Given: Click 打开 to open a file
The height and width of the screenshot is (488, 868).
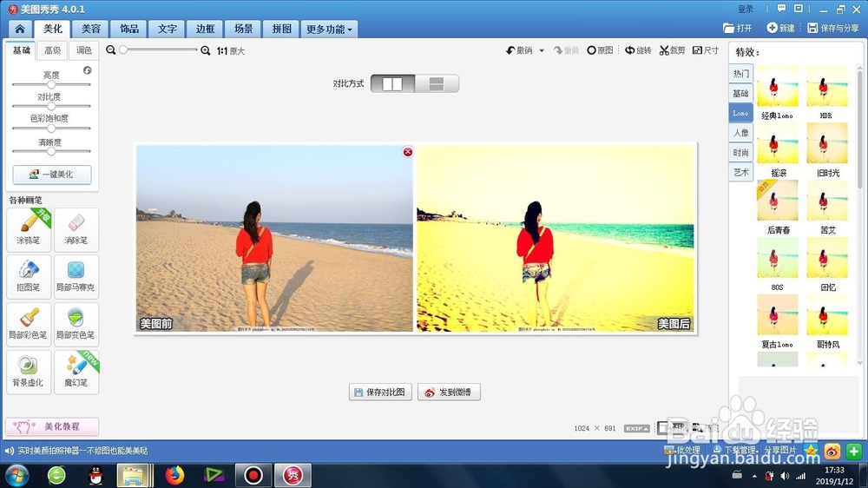Looking at the screenshot, I should point(737,28).
